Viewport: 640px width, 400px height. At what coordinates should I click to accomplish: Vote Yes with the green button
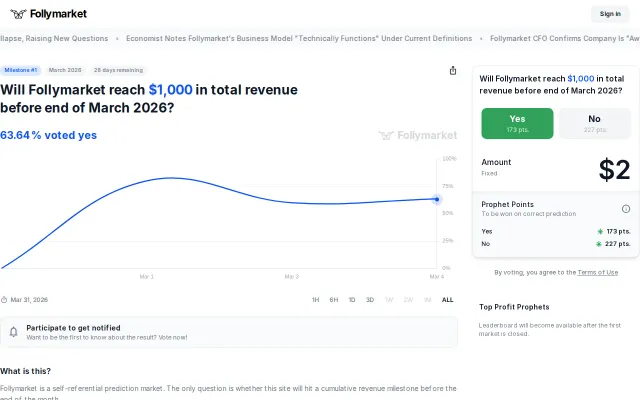(x=517, y=123)
